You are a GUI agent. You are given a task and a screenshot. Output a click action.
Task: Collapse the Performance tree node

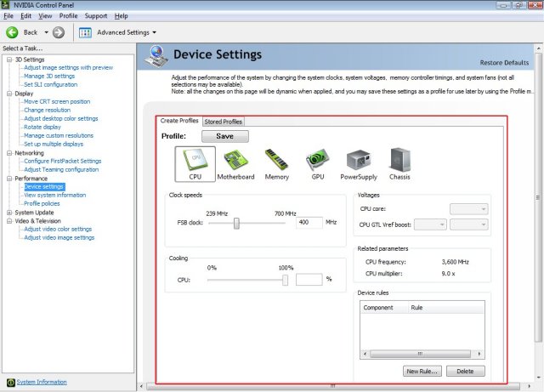tap(9, 179)
